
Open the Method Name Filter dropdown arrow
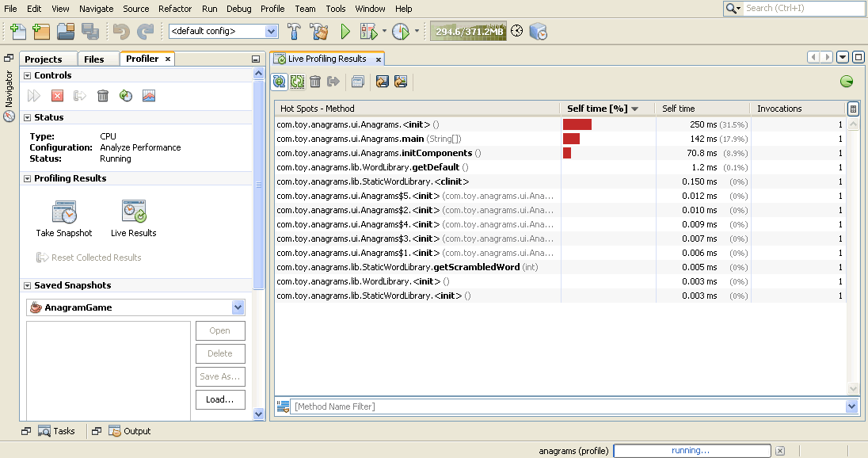(851, 406)
